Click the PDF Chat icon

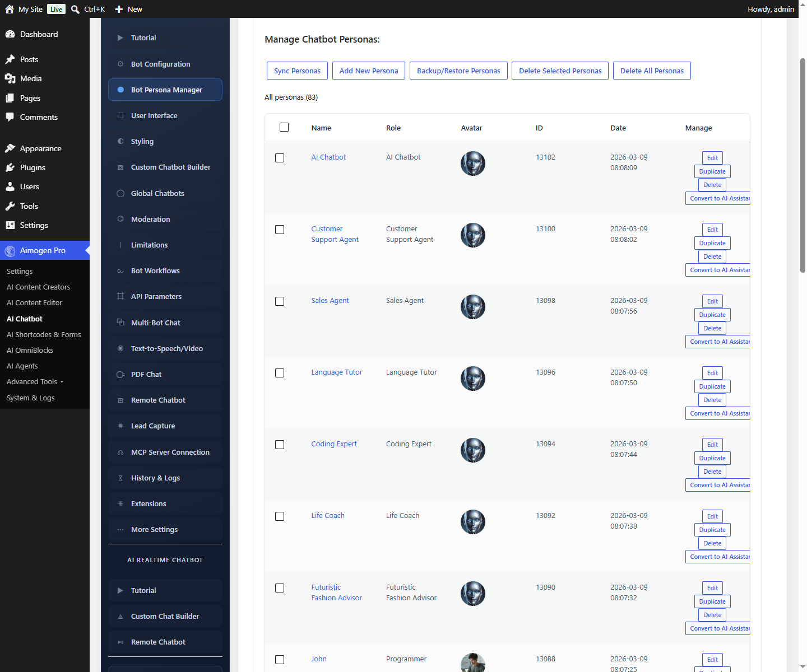tap(120, 375)
